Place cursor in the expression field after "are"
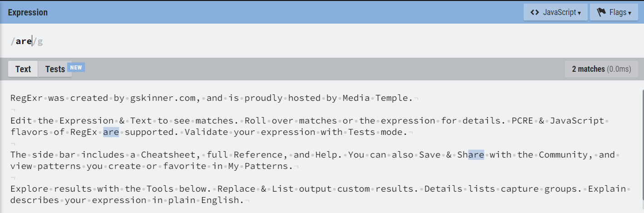The width and height of the screenshot is (644, 213). (x=32, y=41)
